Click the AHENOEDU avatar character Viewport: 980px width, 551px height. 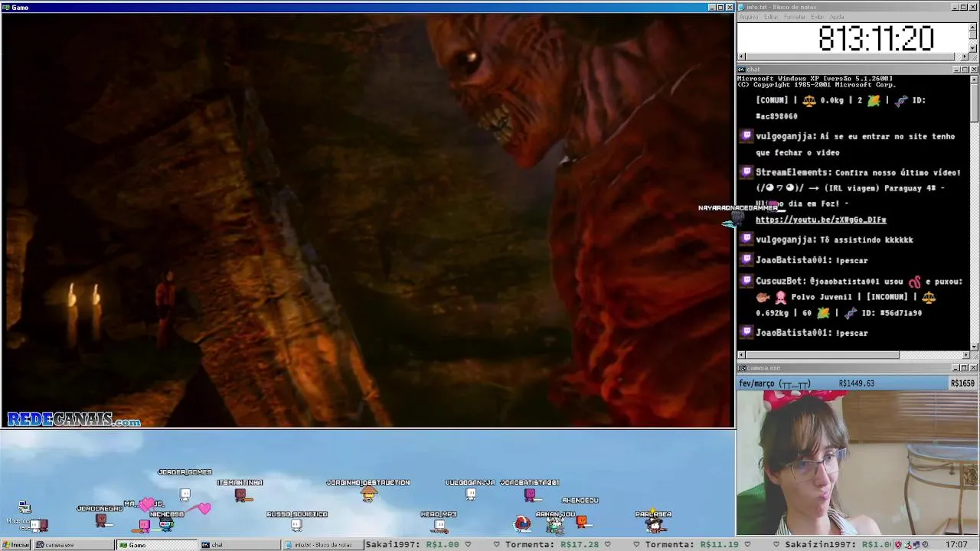coord(582,521)
